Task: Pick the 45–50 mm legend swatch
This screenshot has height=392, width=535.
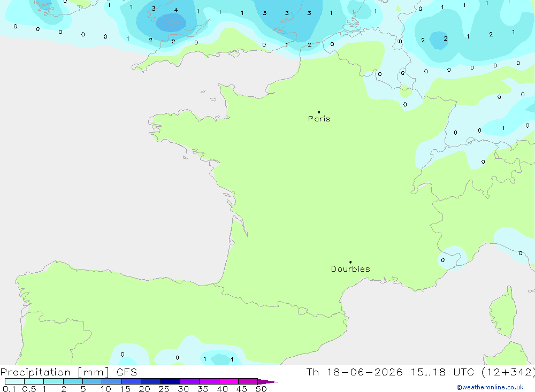Action: [x=248, y=381]
